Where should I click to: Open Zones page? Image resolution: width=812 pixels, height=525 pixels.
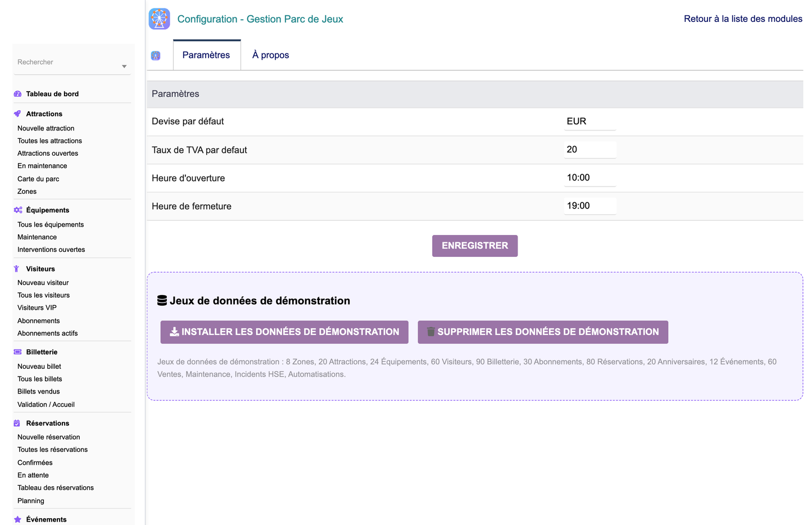27,192
